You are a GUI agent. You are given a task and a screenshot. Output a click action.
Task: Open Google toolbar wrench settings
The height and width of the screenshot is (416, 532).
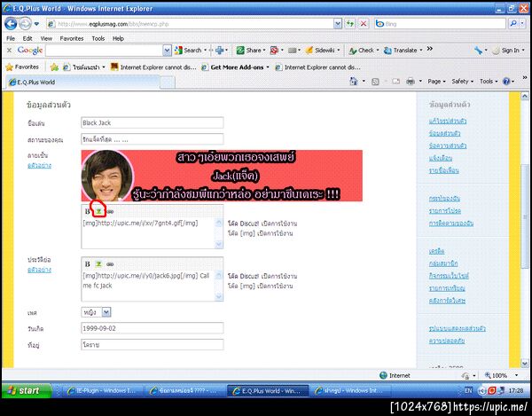tap(479, 51)
